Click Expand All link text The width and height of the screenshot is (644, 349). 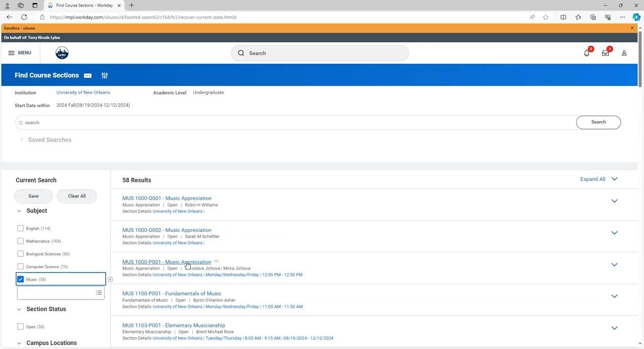coord(593,179)
